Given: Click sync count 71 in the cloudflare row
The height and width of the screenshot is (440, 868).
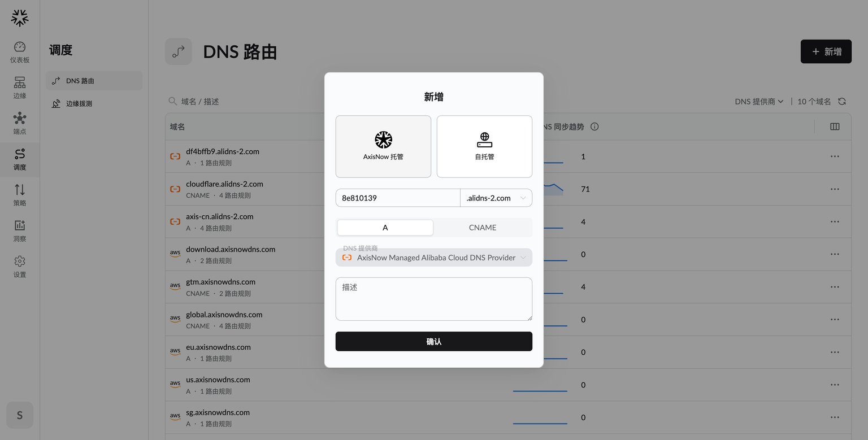Looking at the screenshot, I should tap(585, 189).
